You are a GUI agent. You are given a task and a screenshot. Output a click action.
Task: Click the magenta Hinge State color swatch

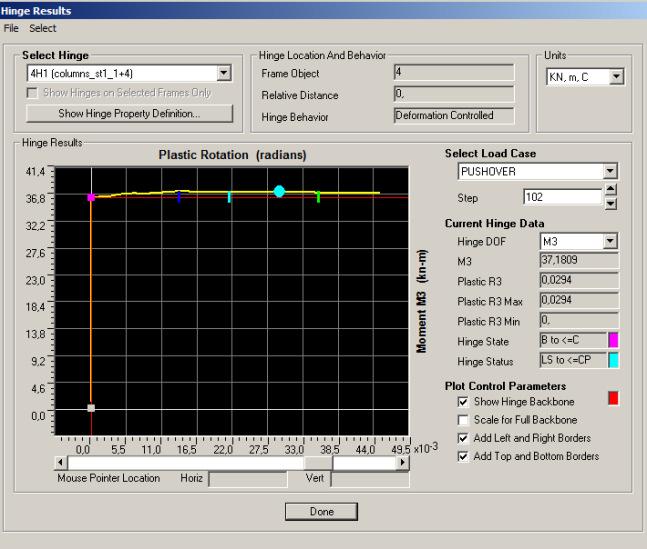614,340
